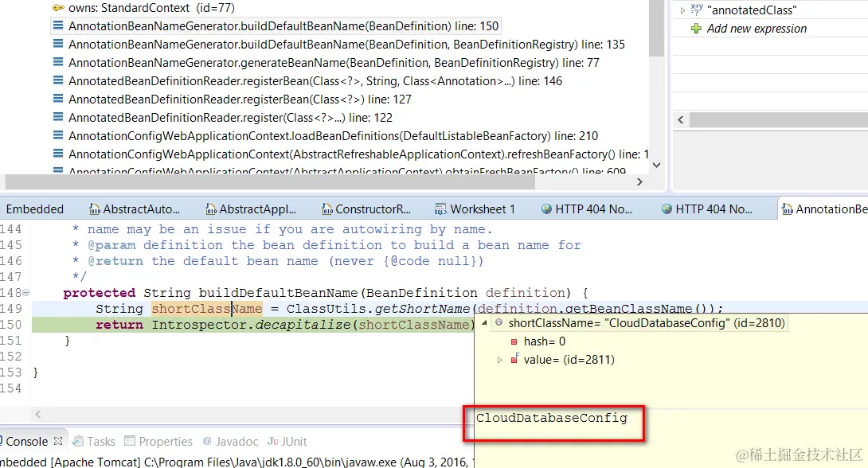Switch to the Embedded editor tab
Viewport: 868px width, 468px height.
(x=34, y=209)
